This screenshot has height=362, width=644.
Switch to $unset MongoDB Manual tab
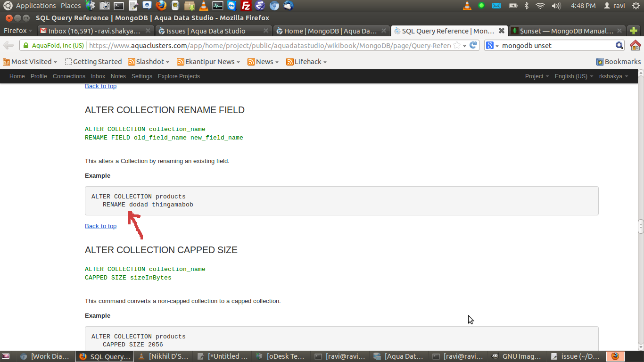pos(568,31)
